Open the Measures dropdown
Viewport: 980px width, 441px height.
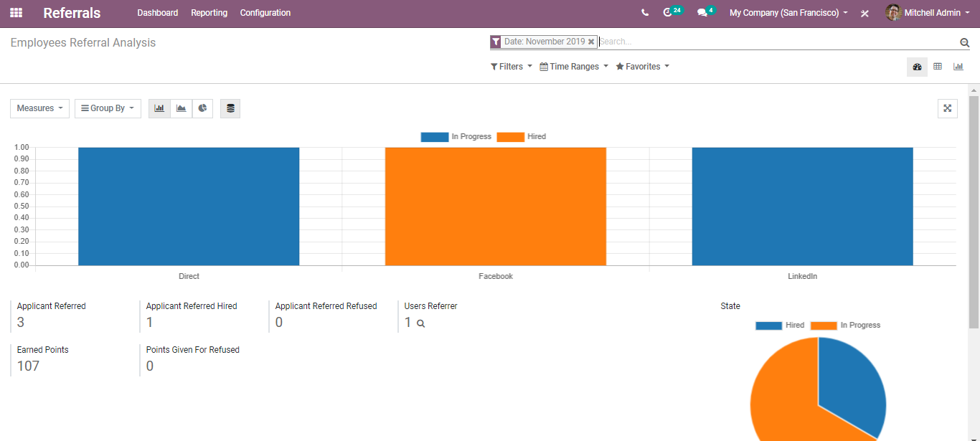40,108
